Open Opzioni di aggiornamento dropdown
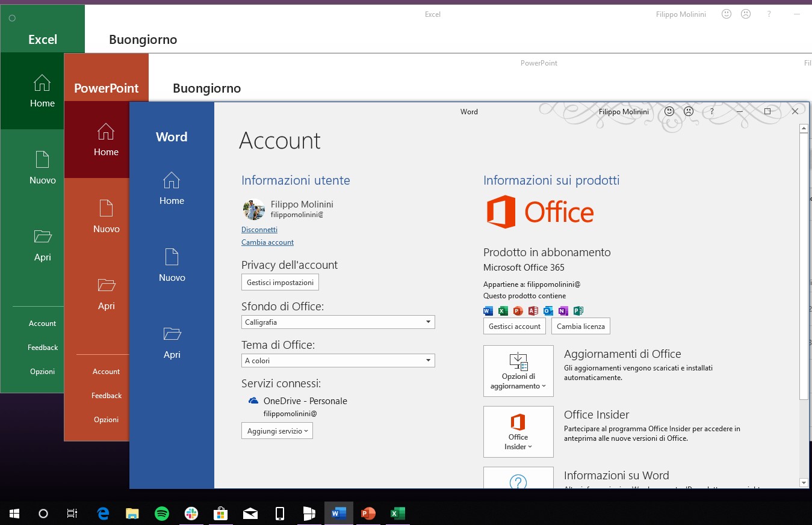812x525 pixels. tap(518, 371)
